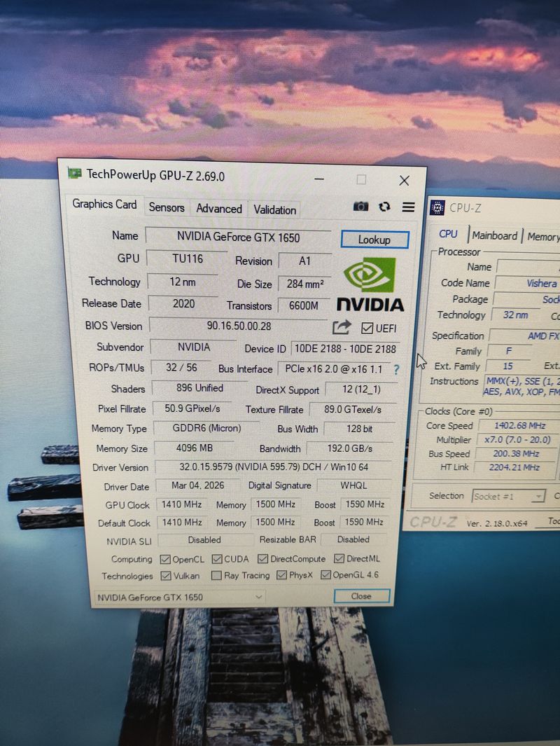Click the GPU name field
Viewport: 560px width, 746px height.
pos(239,237)
